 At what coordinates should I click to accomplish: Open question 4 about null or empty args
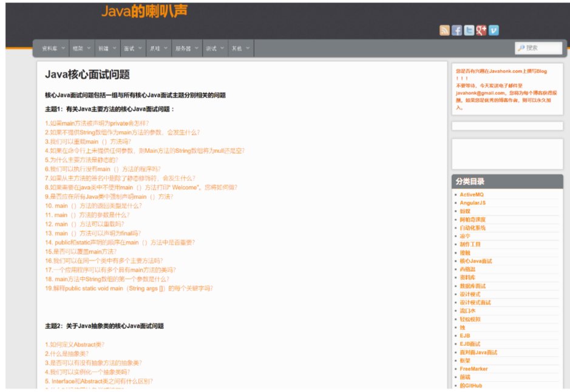point(144,150)
